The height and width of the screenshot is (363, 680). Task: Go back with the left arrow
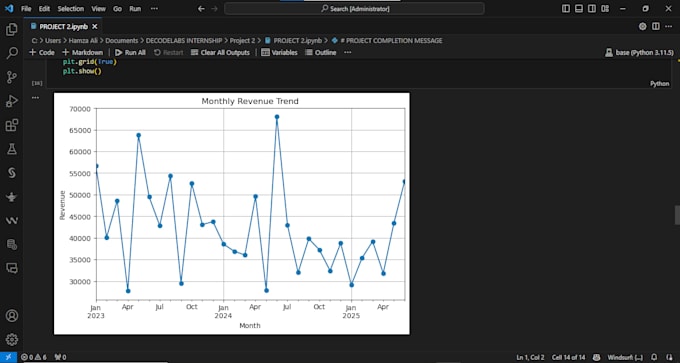201,9
